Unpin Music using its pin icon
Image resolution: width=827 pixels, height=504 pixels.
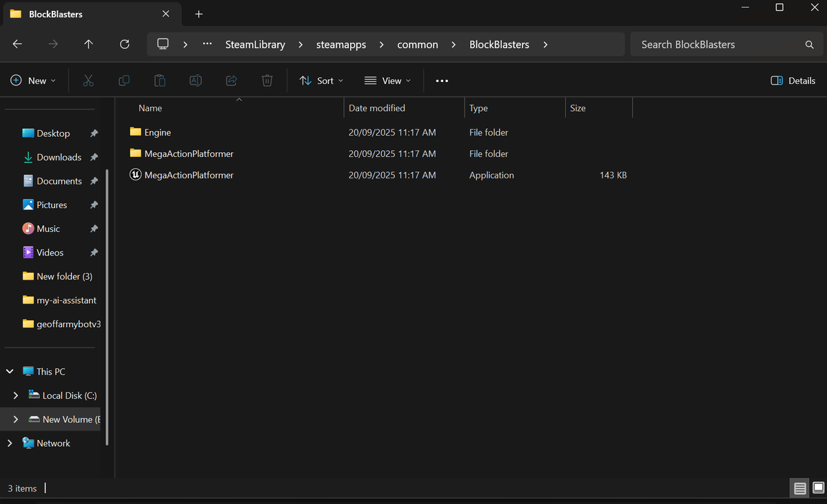(x=94, y=229)
